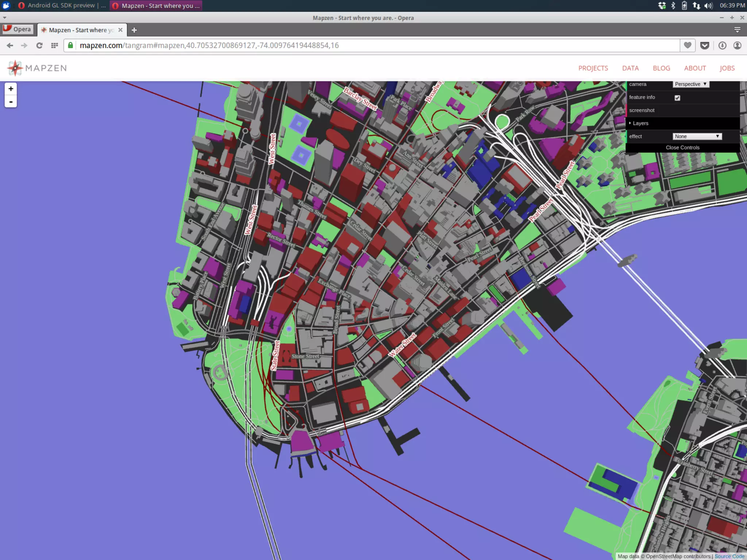This screenshot has height=560, width=747.
Task: Go back with the back arrow
Action: (10, 46)
